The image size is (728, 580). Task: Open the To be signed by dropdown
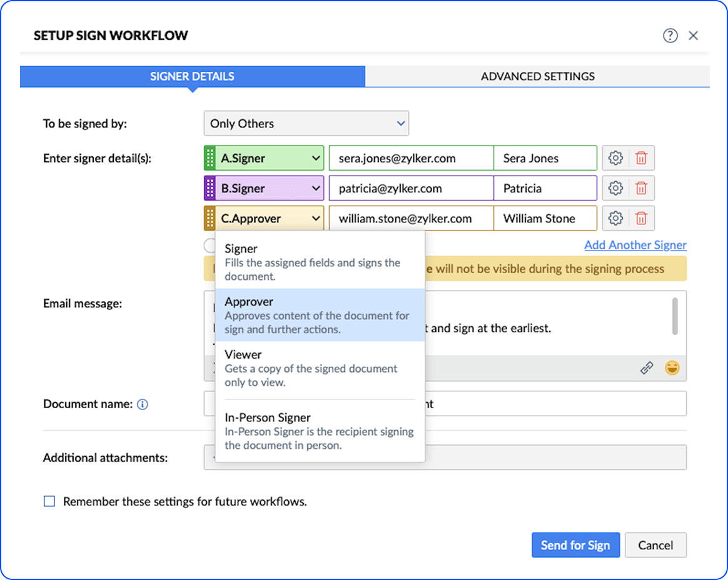pyautogui.click(x=306, y=123)
